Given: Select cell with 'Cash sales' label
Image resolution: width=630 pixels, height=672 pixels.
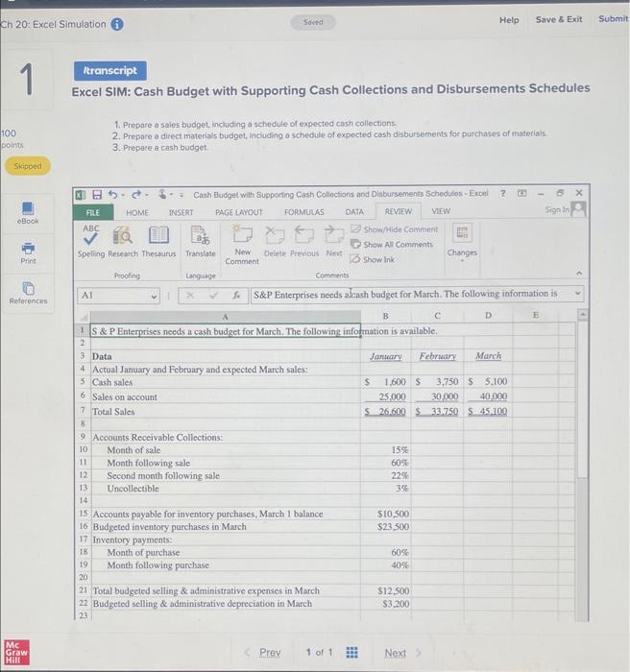Looking at the screenshot, I should point(225,382).
